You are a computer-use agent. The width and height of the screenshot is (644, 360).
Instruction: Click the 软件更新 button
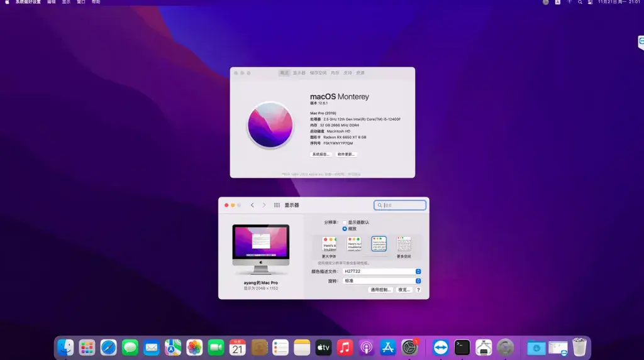point(346,155)
